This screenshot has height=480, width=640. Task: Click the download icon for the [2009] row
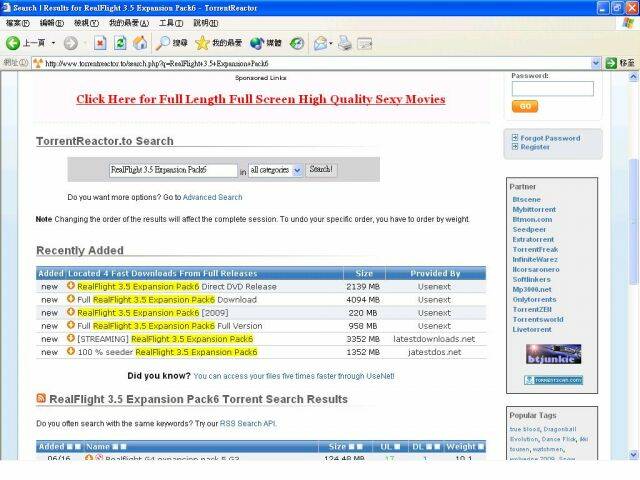(71, 312)
